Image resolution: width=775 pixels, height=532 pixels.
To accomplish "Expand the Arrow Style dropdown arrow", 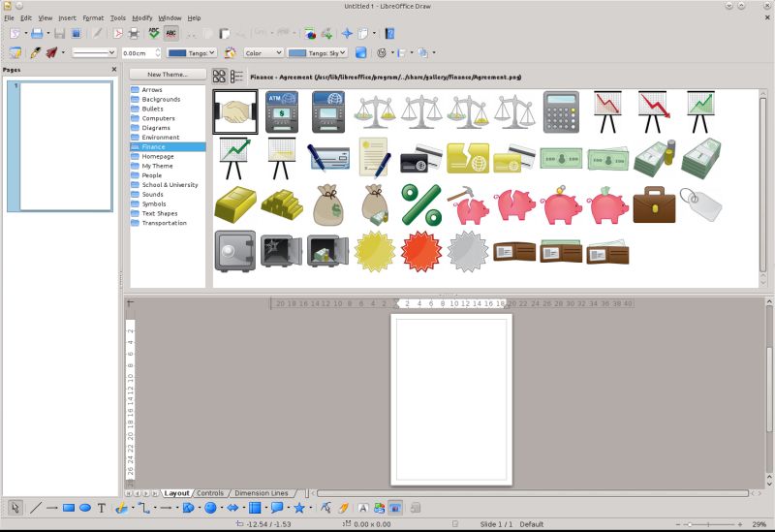I will (x=63, y=52).
